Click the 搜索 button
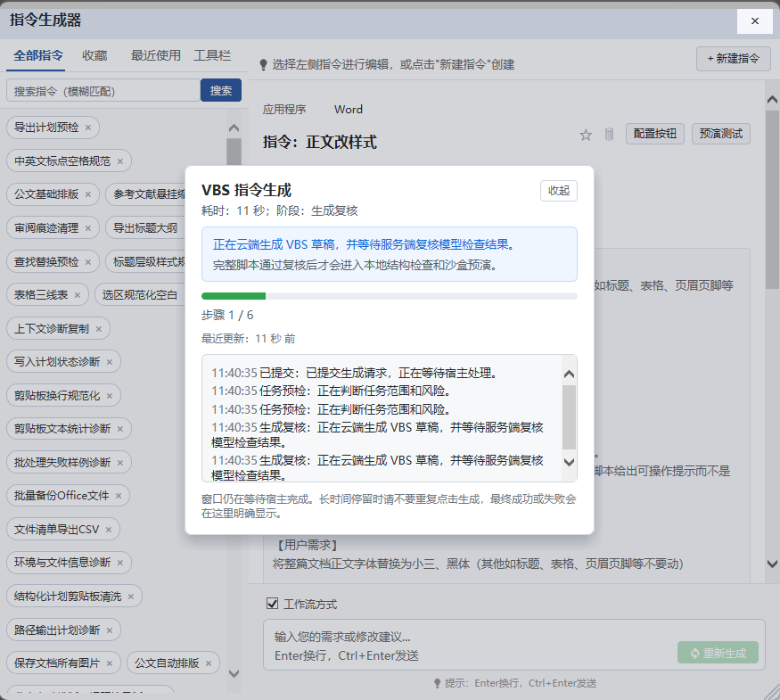The width and height of the screenshot is (780, 700). pyautogui.click(x=221, y=91)
